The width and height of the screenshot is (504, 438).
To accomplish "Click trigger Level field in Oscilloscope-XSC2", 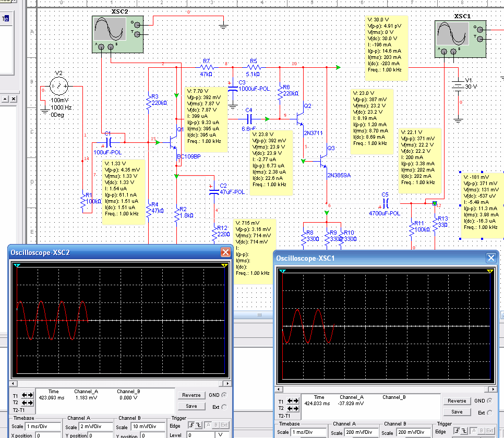I will pyautogui.click(x=200, y=435).
